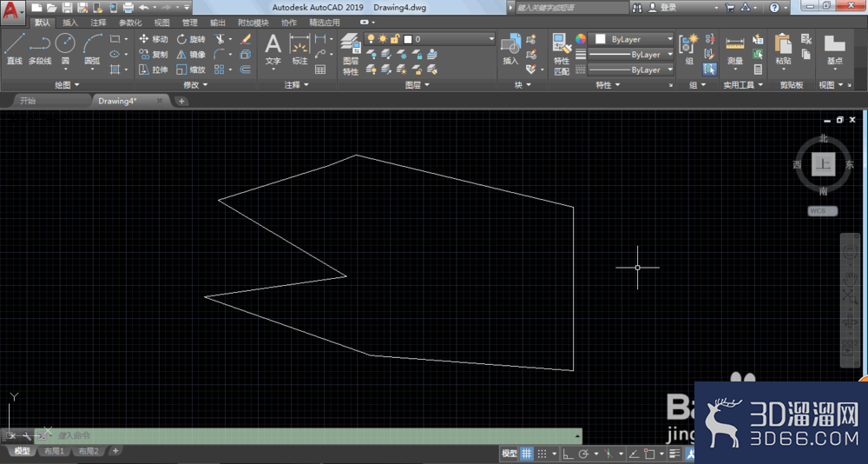Click the Stretch (拉伸) tool
868x464 pixels.
154,70
